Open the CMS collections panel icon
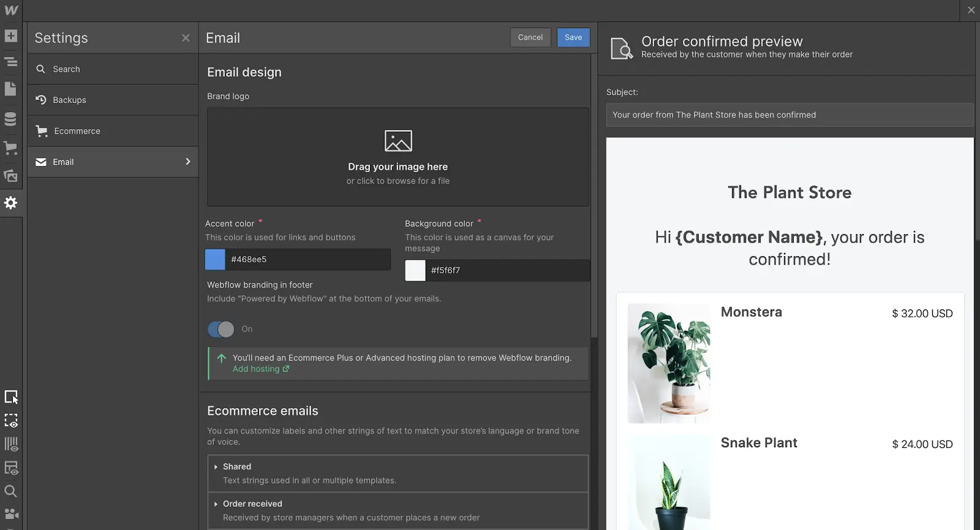Screen dimensions: 980x530 point(10,119)
